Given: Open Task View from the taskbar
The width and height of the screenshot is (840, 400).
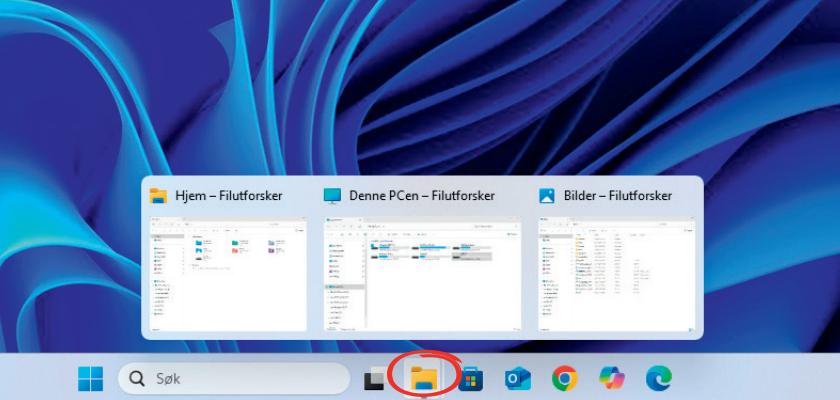Looking at the screenshot, I should coord(376,379).
